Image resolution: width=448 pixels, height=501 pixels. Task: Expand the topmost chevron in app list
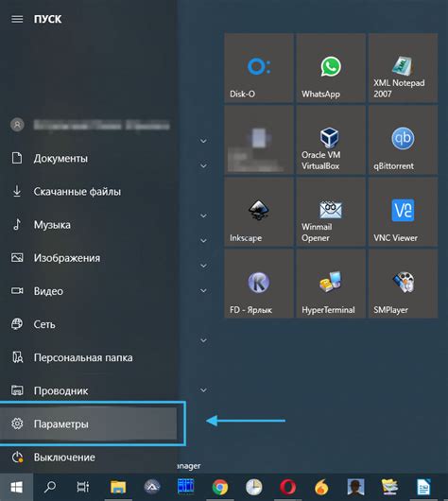pyautogui.click(x=203, y=141)
